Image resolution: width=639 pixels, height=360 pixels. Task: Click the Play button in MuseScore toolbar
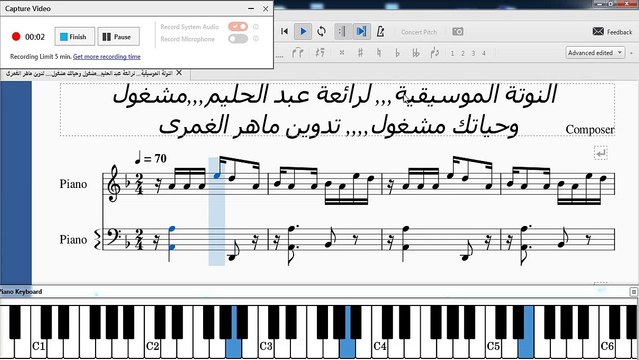pyautogui.click(x=303, y=31)
